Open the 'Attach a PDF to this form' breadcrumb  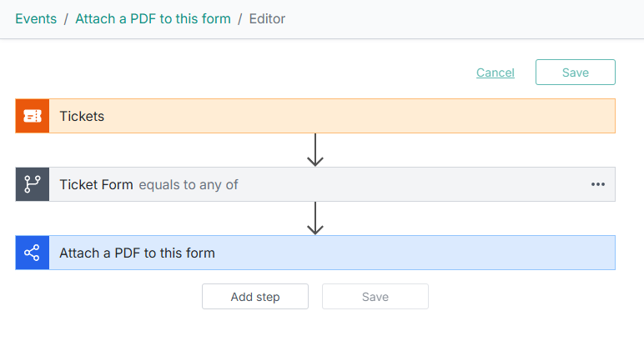click(153, 18)
